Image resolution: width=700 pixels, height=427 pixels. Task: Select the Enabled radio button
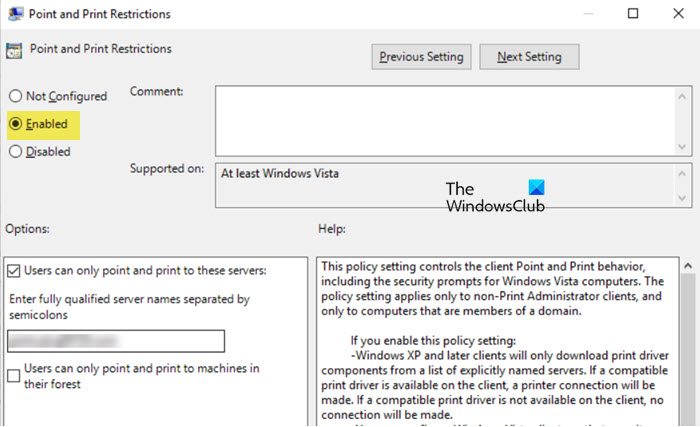point(15,124)
